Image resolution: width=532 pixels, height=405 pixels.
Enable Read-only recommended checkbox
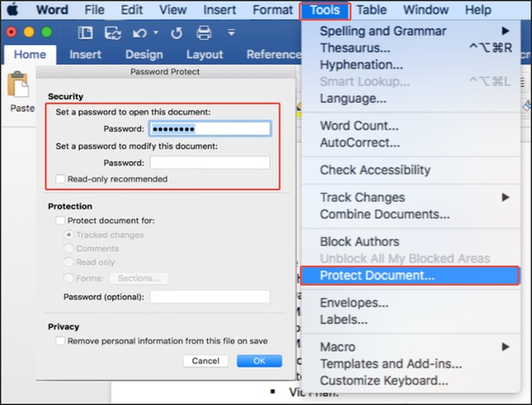click(61, 179)
